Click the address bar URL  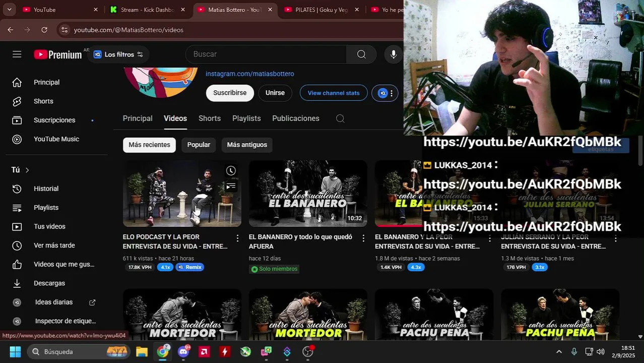pos(128,30)
